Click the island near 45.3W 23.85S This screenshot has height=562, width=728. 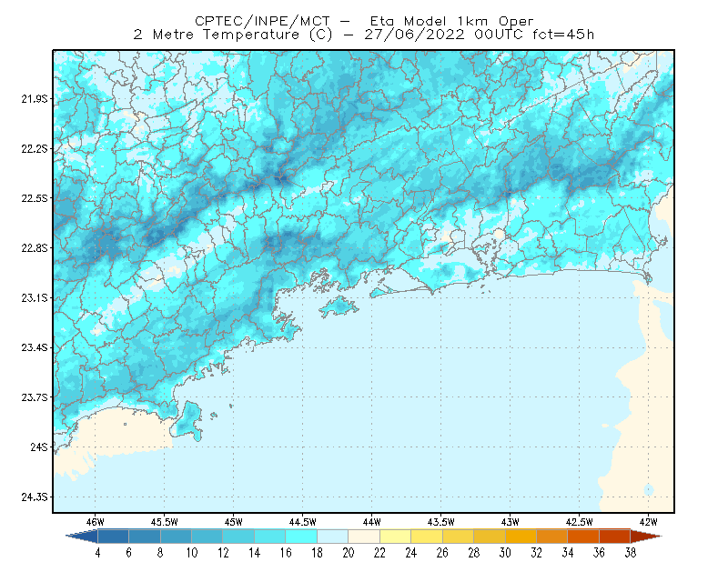pos(187,421)
